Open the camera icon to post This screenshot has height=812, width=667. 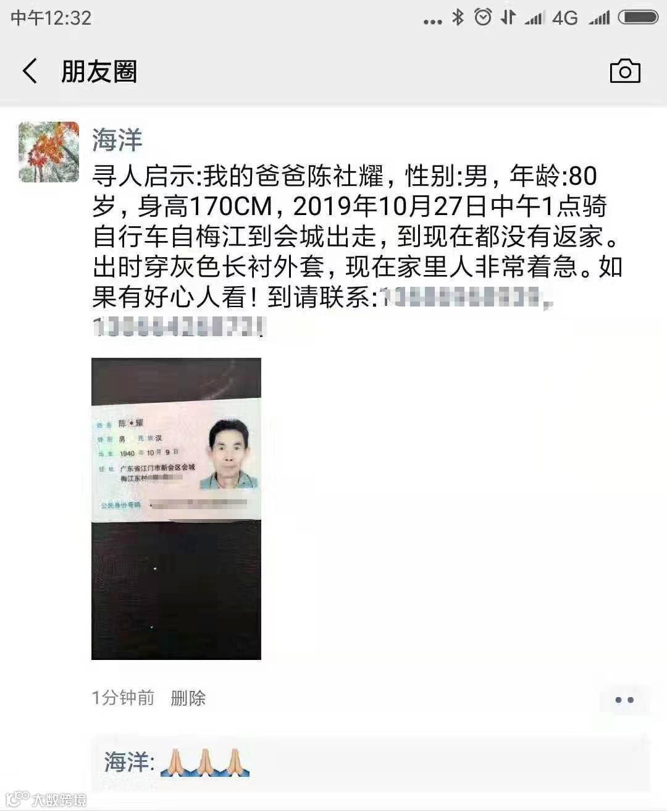point(625,71)
